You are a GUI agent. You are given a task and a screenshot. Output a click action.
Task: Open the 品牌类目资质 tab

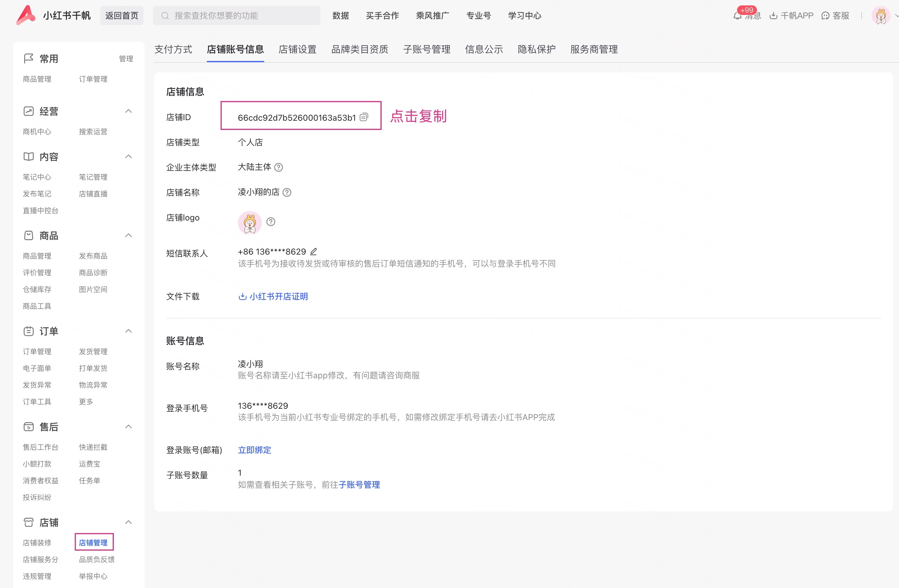coord(360,49)
